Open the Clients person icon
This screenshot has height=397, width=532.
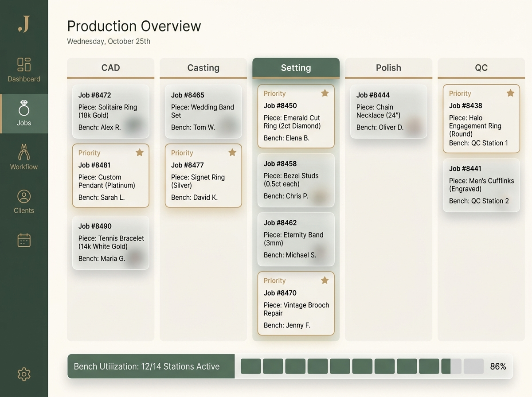pyautogui.click(x=24, y=196)
